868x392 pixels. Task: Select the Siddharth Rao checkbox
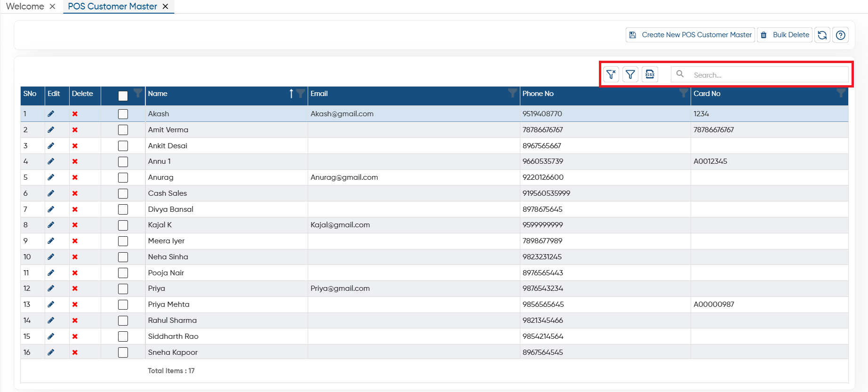click(x=123, y=336)
